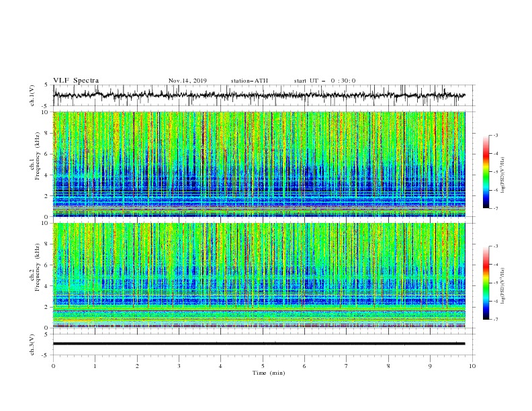Click the ch.2 'log(PSD)(V²/Hz)' colorbar label

[503, 285]
